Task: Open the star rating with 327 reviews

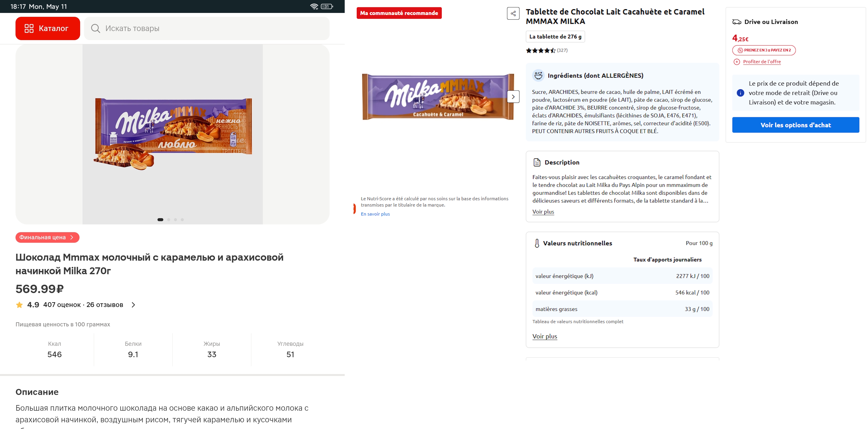Action: click(x=547, y=51)
